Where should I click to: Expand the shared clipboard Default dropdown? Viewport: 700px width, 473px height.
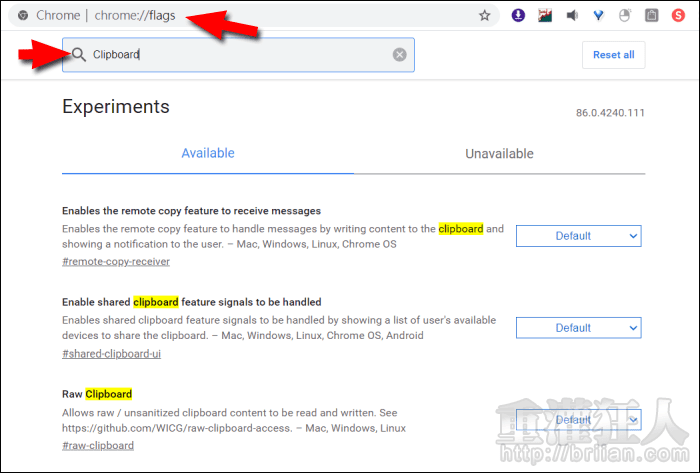(578, 328)
